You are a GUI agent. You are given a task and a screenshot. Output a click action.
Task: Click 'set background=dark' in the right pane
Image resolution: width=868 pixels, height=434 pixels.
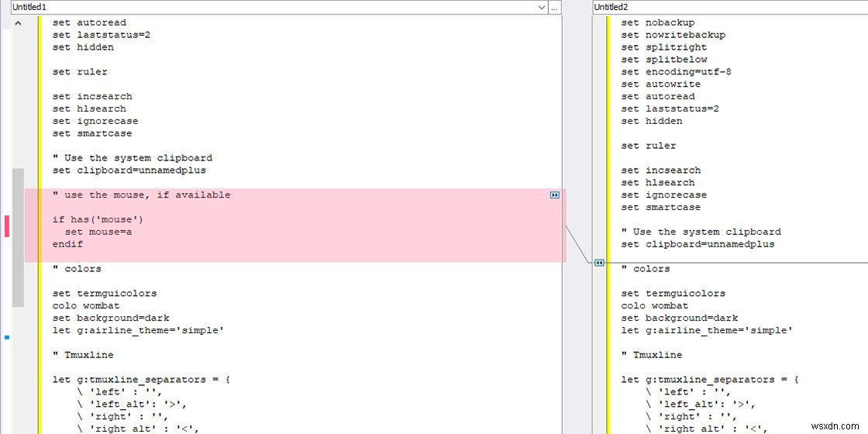point(679,319)
